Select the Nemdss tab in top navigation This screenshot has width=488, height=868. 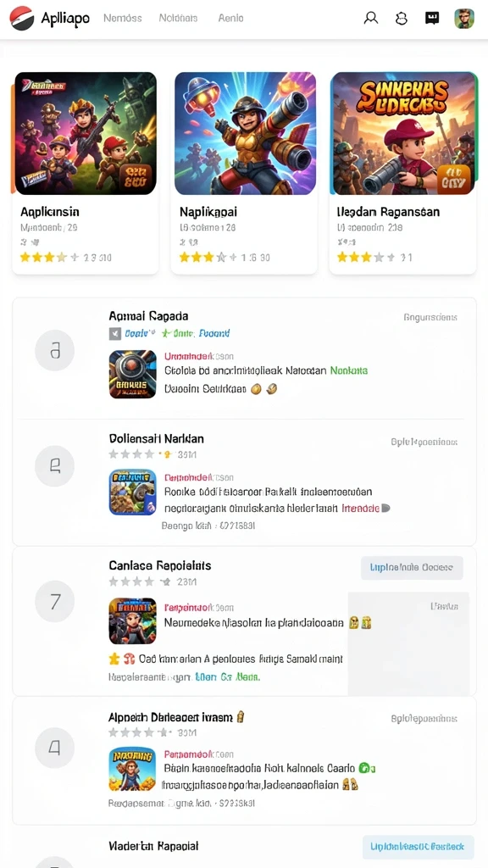(122, 19)
